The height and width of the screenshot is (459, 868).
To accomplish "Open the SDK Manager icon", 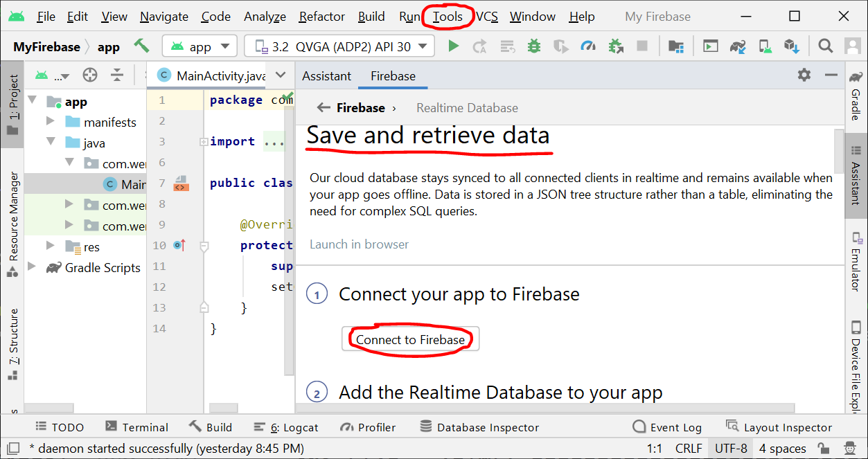I will (792, 46).
